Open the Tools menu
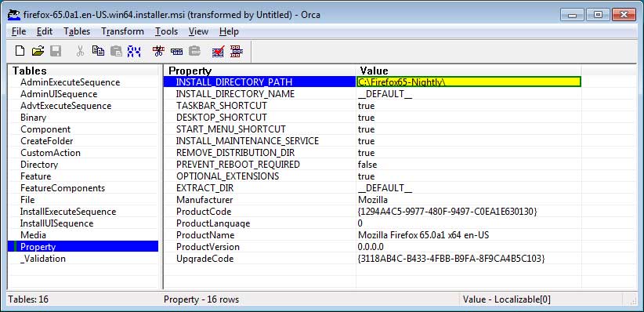 pyautogui.click(x=166, y=31)
